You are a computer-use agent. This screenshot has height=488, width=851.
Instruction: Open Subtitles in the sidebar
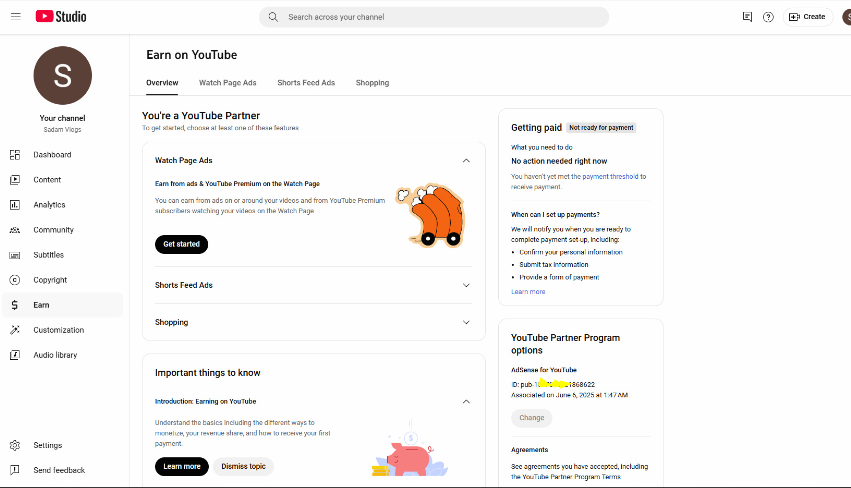pyautogui.click(x=62, y=255)
